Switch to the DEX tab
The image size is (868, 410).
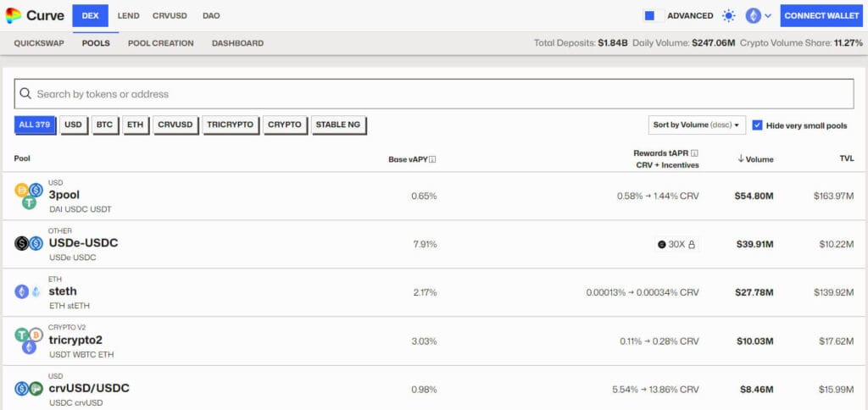90,16
